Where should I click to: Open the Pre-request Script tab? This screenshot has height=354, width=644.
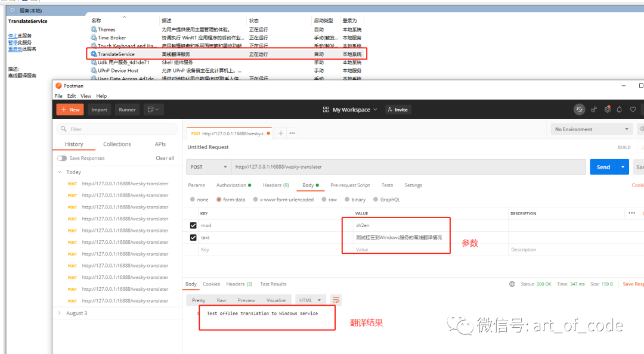tap(350, 185)
